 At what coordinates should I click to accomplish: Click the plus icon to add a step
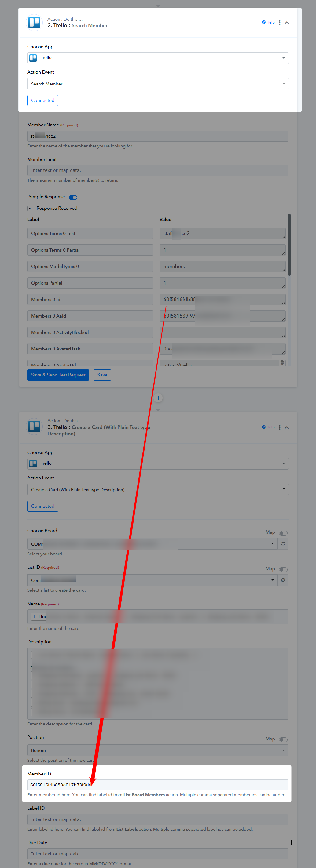(x=158, y=398)
